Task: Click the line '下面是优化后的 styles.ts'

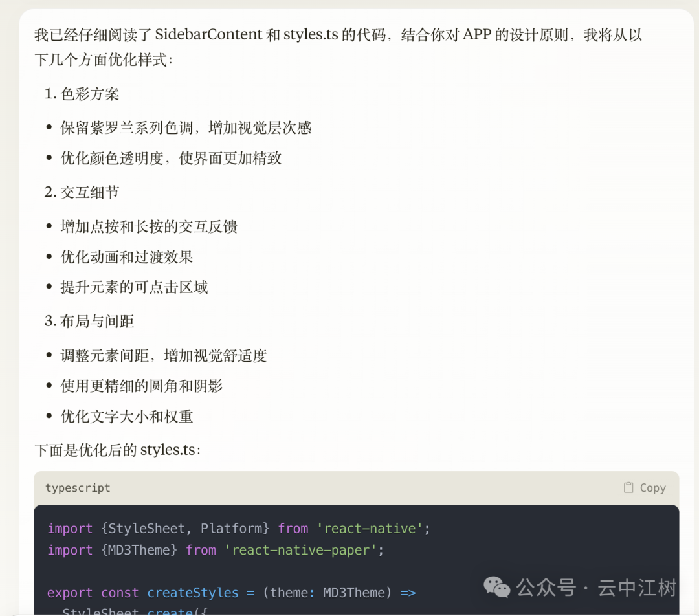Action: 118,450
